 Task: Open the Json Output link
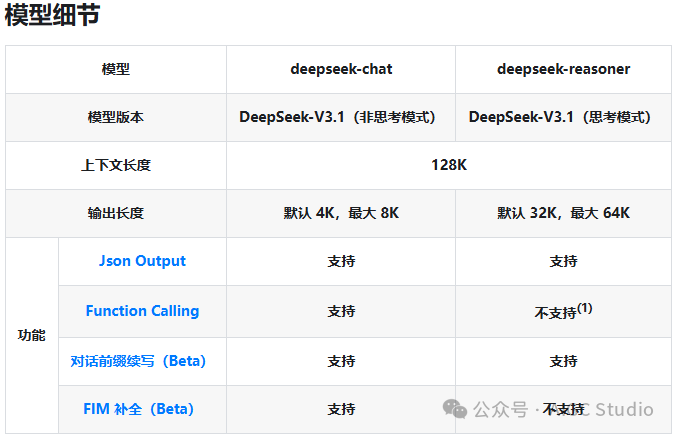coord(142,261)
